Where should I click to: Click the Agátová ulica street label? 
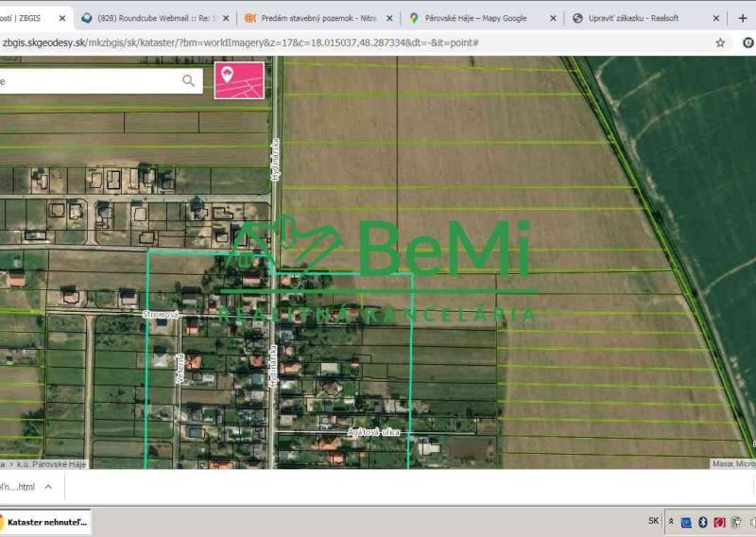373,432
